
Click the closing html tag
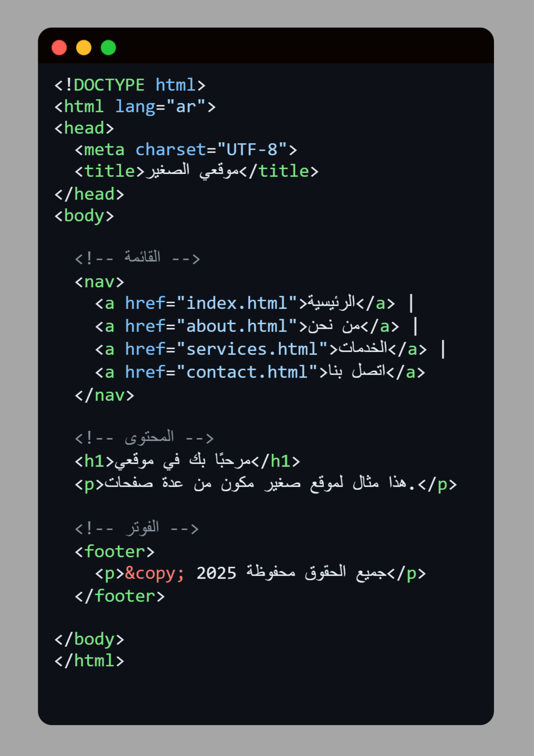90,661
